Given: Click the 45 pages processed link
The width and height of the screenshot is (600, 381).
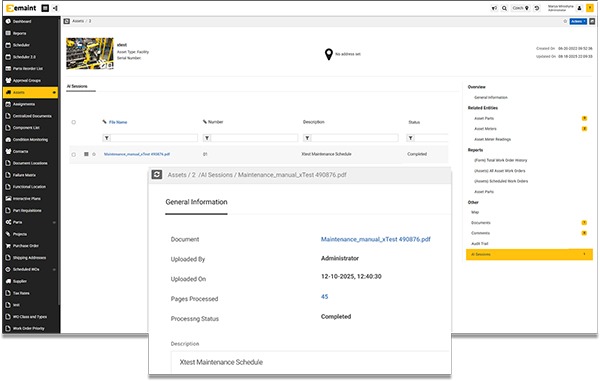Looking at the screenshot, I should 324,296.
